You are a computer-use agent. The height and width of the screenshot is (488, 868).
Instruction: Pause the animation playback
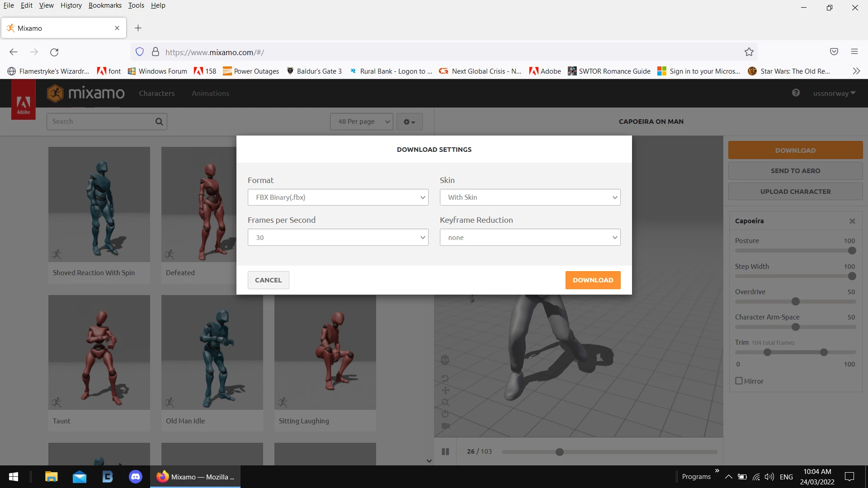(x=445, y=451)
